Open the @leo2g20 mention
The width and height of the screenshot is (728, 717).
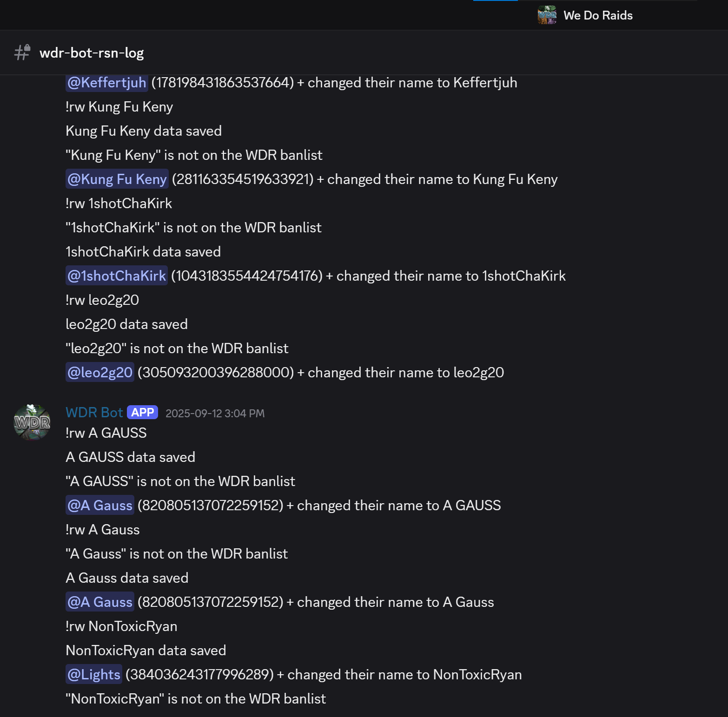click(x=100, y=373)
